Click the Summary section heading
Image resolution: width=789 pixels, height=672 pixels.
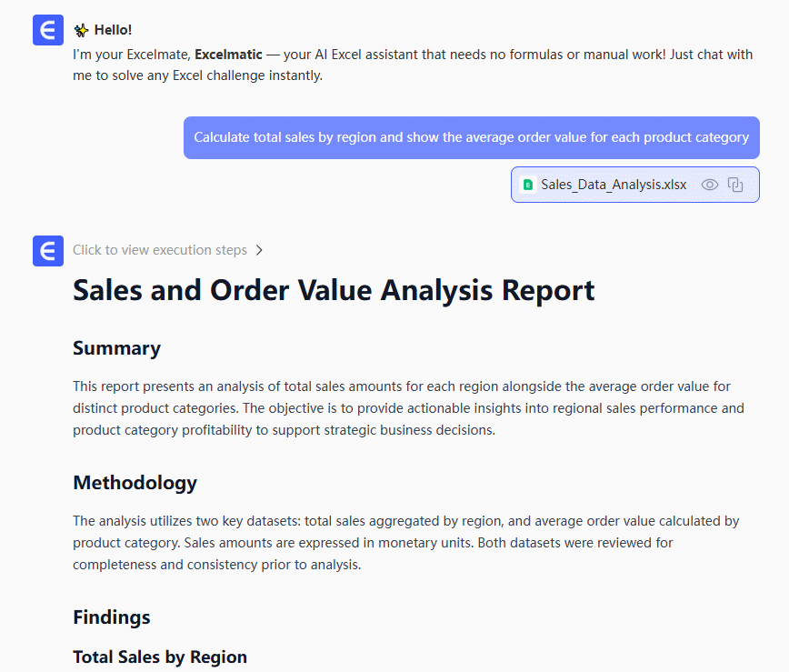116,348
